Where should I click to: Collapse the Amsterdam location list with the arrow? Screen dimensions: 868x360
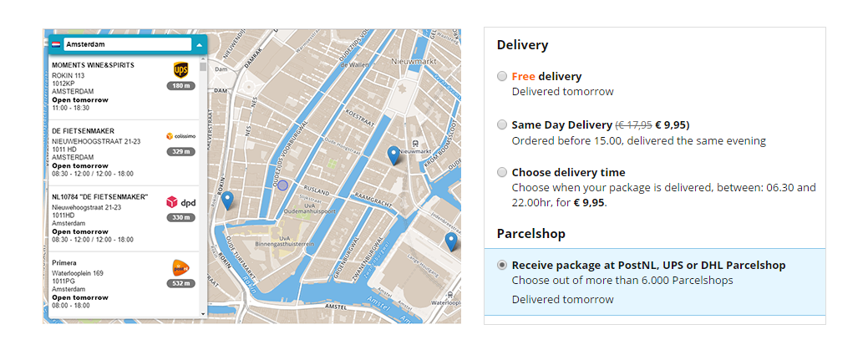pos(200,44)
